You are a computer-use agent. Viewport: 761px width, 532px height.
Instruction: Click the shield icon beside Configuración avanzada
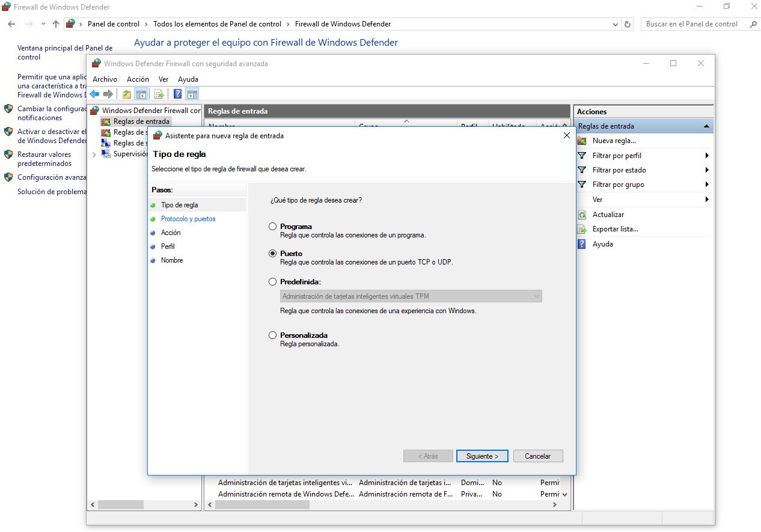coord(8,177)
